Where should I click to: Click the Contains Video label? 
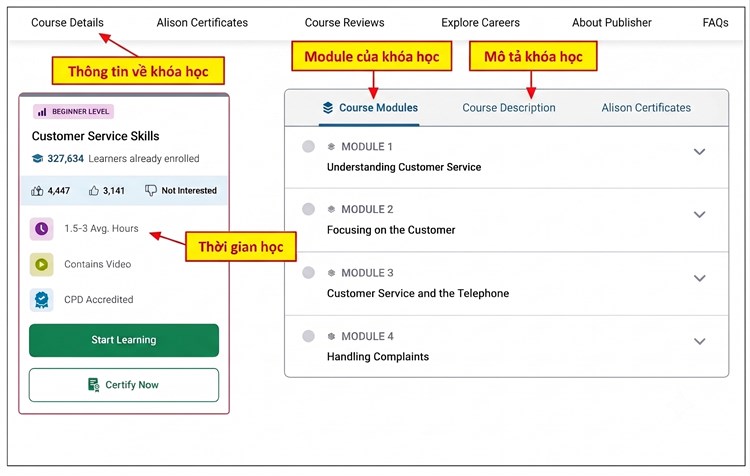98,264
